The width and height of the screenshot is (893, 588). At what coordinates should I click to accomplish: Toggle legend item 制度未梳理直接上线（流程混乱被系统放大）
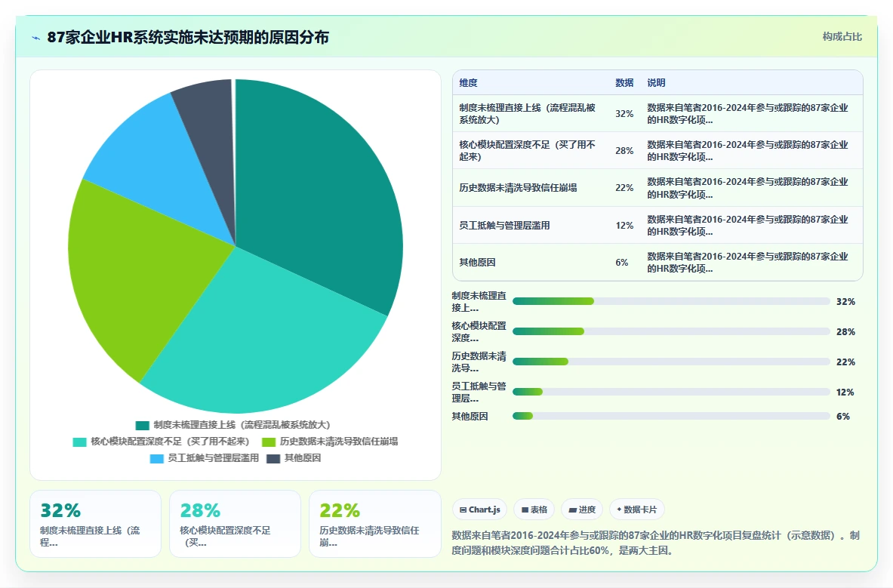pyautogui.click(x=233, y=425)
